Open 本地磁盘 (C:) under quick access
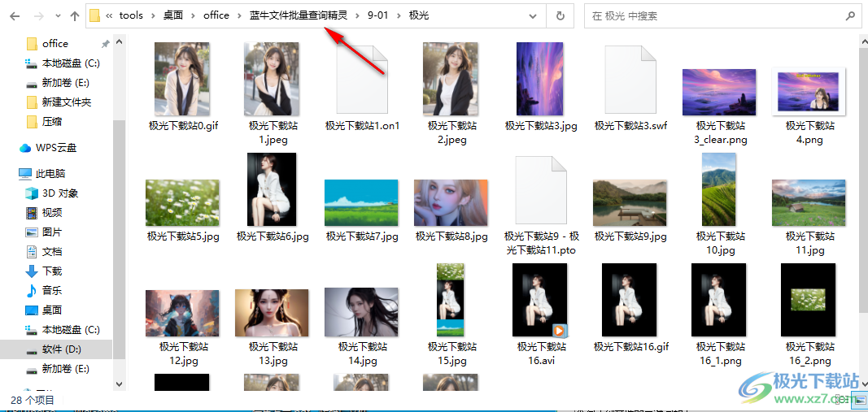 tap(70, 63)
